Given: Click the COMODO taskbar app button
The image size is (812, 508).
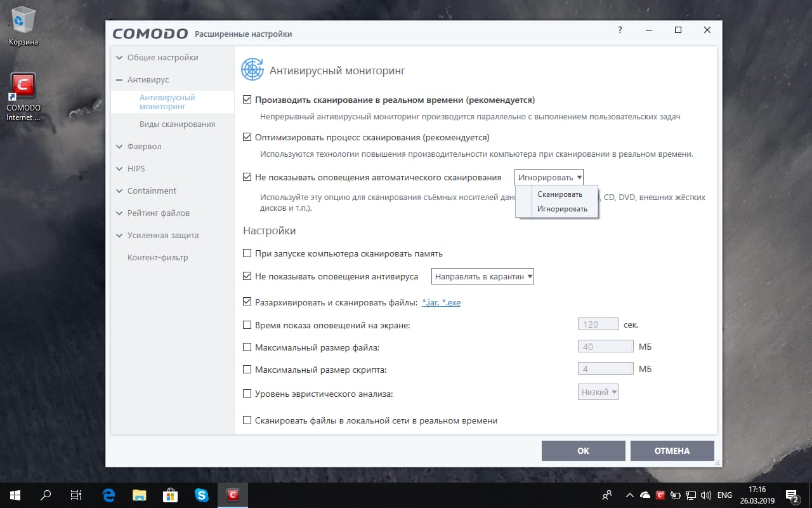Looking at the screenshot, I should 233,495.
